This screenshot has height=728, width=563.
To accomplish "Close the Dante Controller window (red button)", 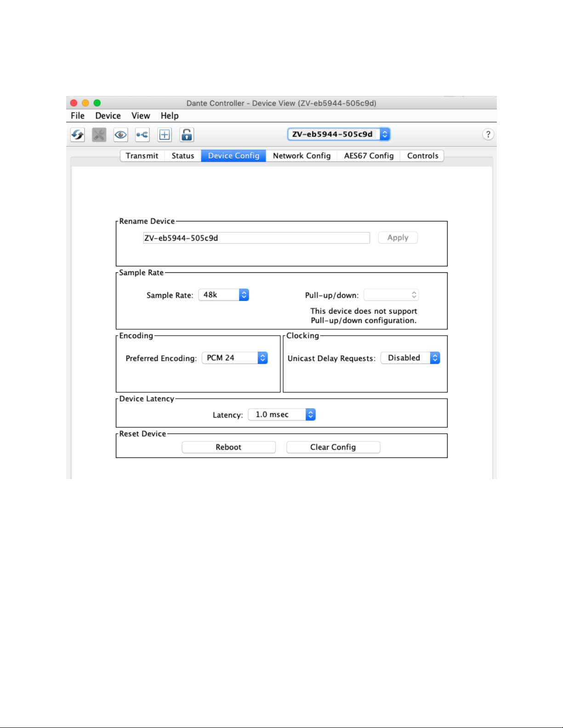I will 74,103.
